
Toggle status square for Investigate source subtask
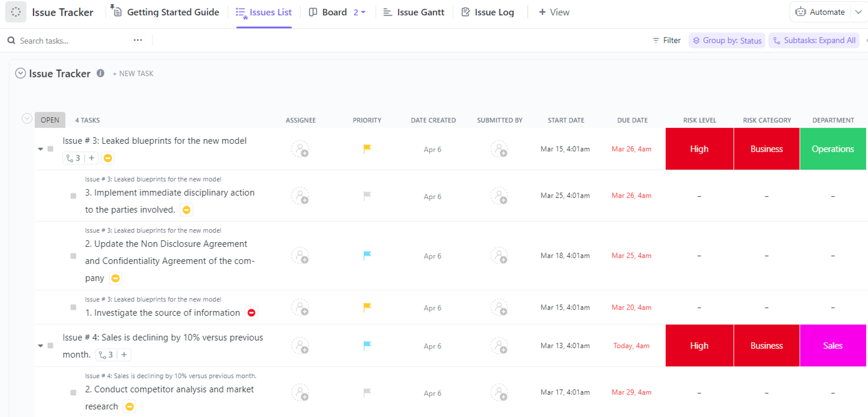click(73, 307)
